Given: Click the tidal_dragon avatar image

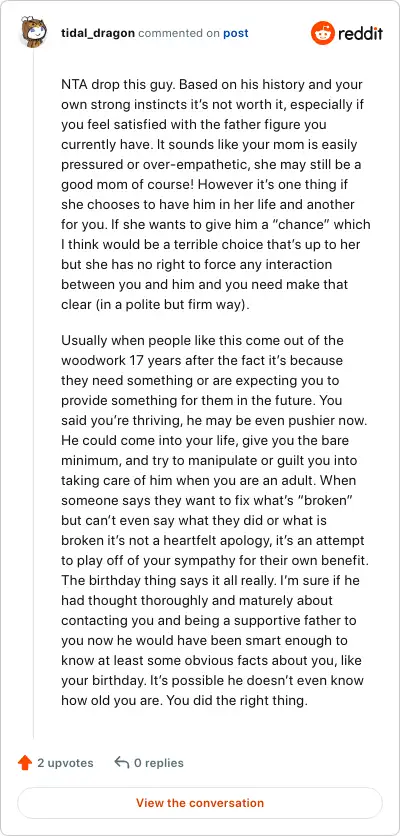Looking at the screenshot, I should [x=34, y=33].
